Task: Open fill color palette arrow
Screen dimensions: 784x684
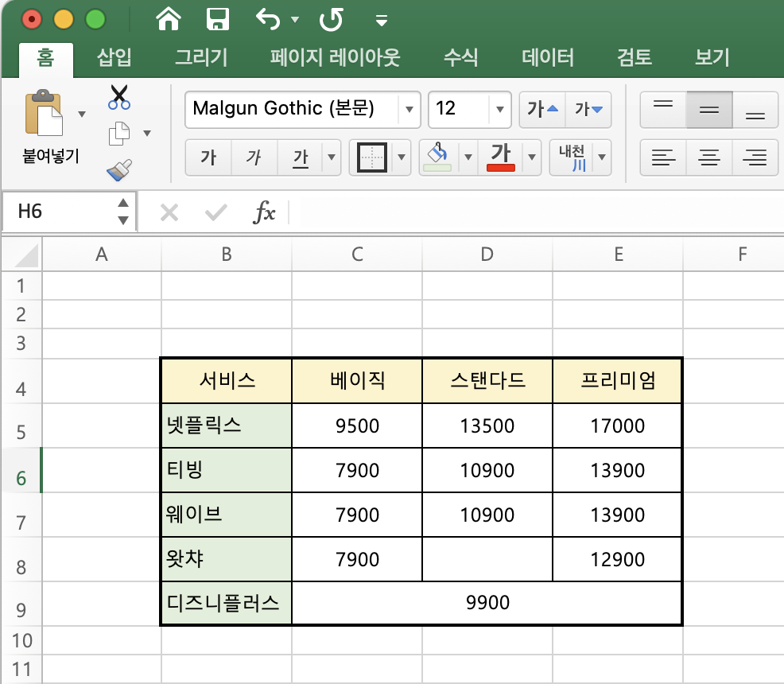Action: pyautogui.click(x=468, y=157)
